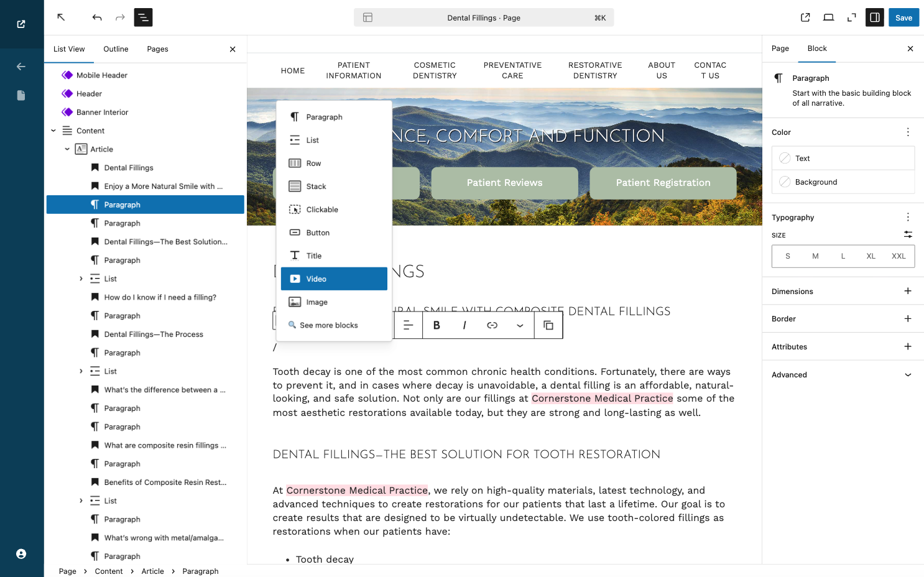Select font size L

tap(843, 256)
